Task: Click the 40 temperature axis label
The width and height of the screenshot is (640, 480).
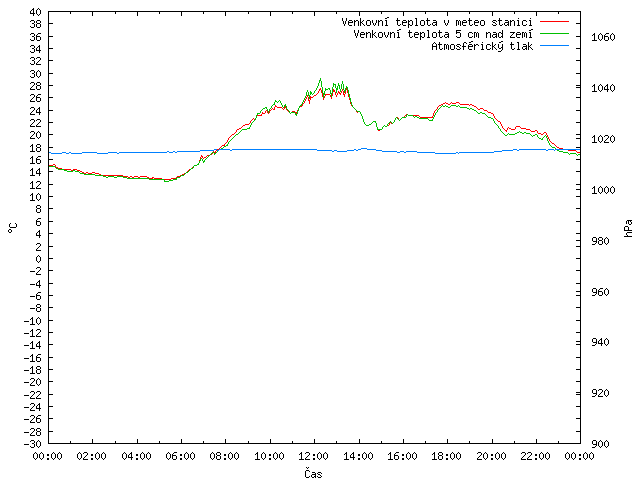Action: click(36, 12)
